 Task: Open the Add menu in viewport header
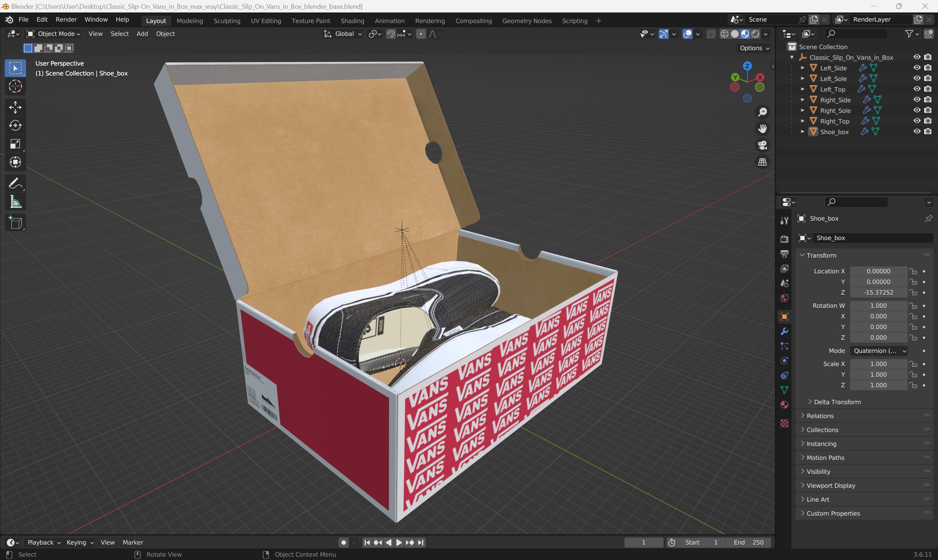tap(142, 34)
